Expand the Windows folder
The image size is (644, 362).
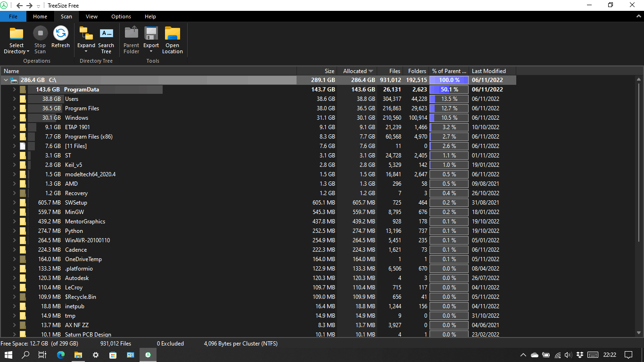pos(15,118)
